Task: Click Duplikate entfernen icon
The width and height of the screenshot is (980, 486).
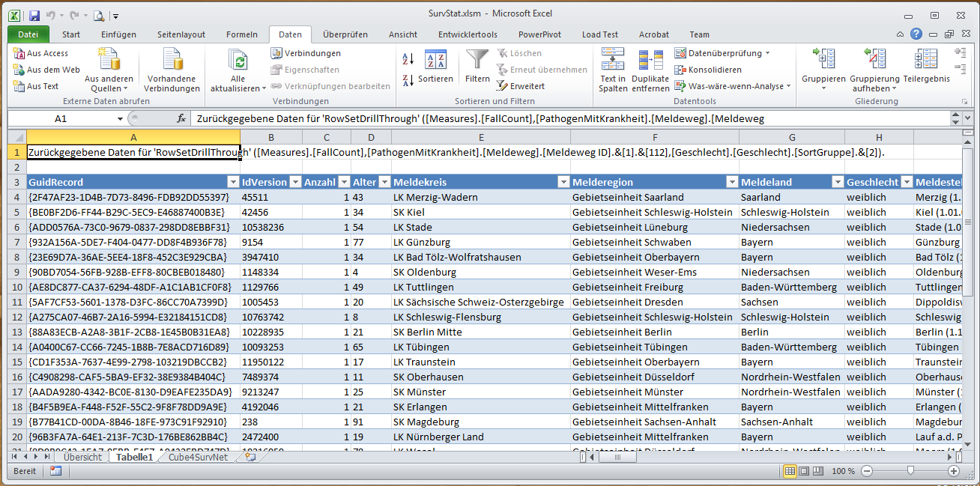Action: tap(650, 61)
